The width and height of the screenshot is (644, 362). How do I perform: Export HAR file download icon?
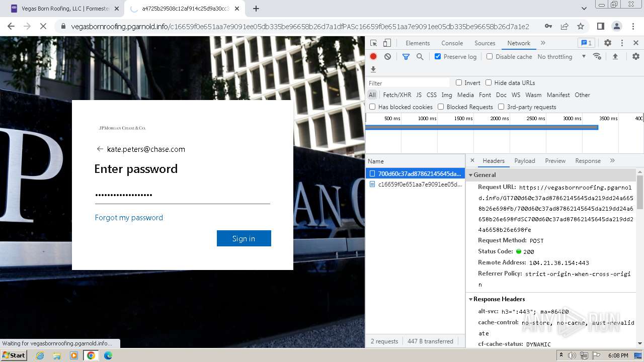coord(373,69)
